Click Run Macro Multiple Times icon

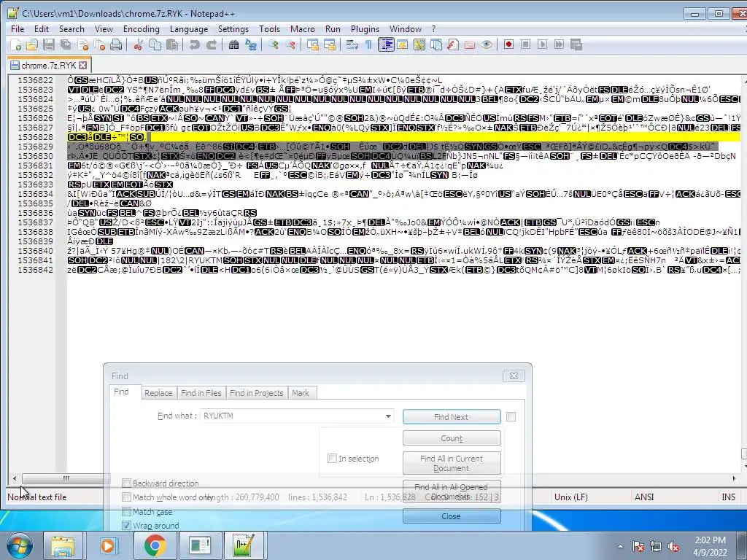(560, 44)
